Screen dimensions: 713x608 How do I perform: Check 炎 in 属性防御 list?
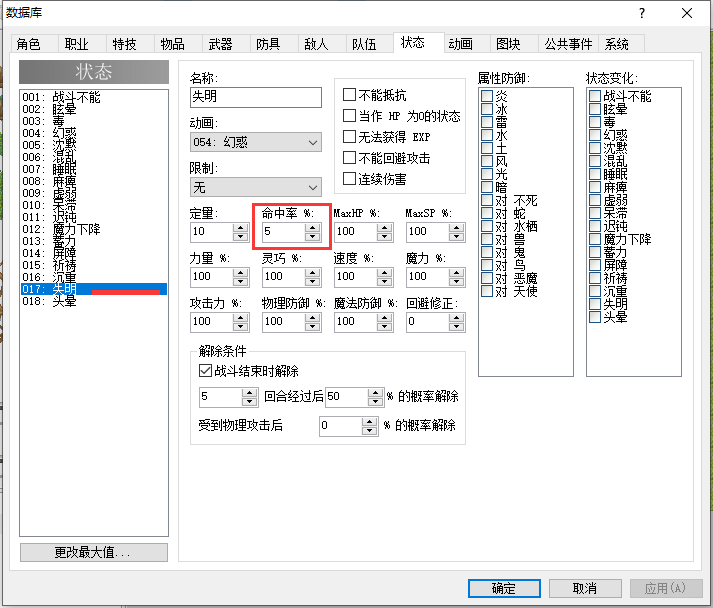(x=487, y=95)
